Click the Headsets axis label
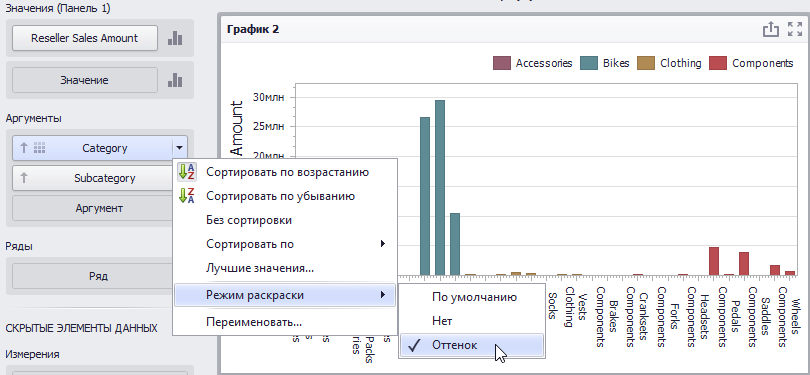Screen dimensions: 810x375 pyautogui.click(x=705, y=317)
